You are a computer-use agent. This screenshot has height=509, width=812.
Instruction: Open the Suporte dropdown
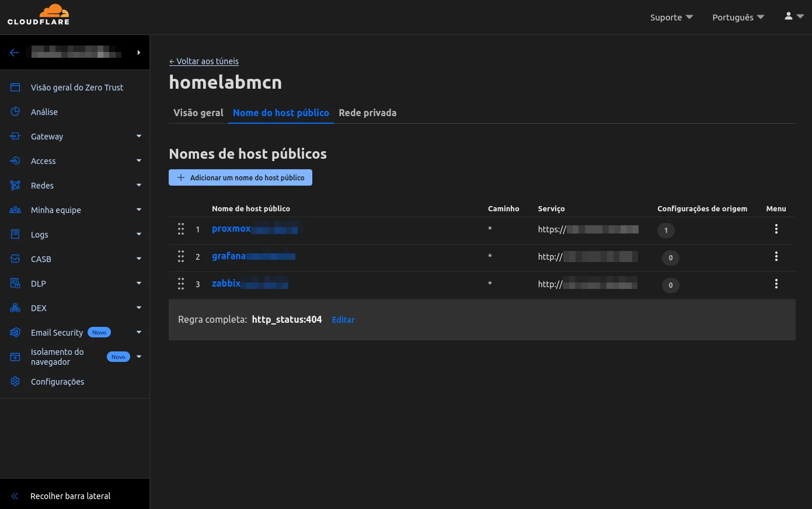tap(671, 18)
